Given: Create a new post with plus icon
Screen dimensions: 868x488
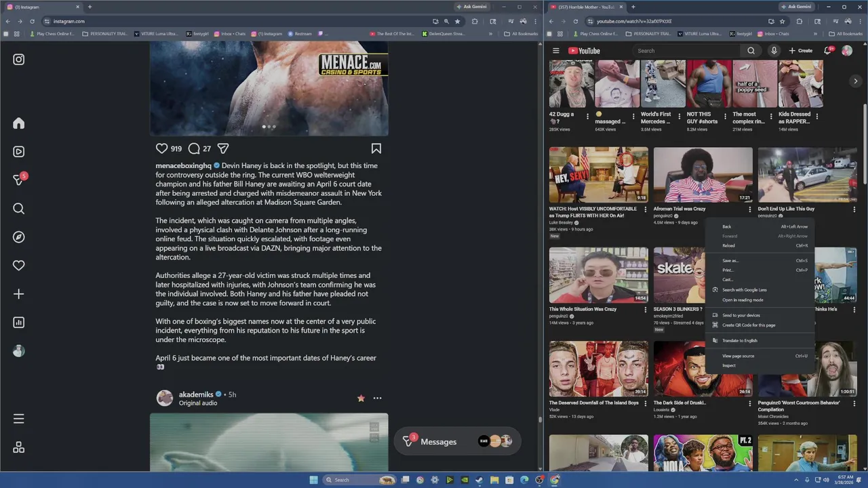Looking at the screenshot, I should pyautogui.click(x=19, y=294).
